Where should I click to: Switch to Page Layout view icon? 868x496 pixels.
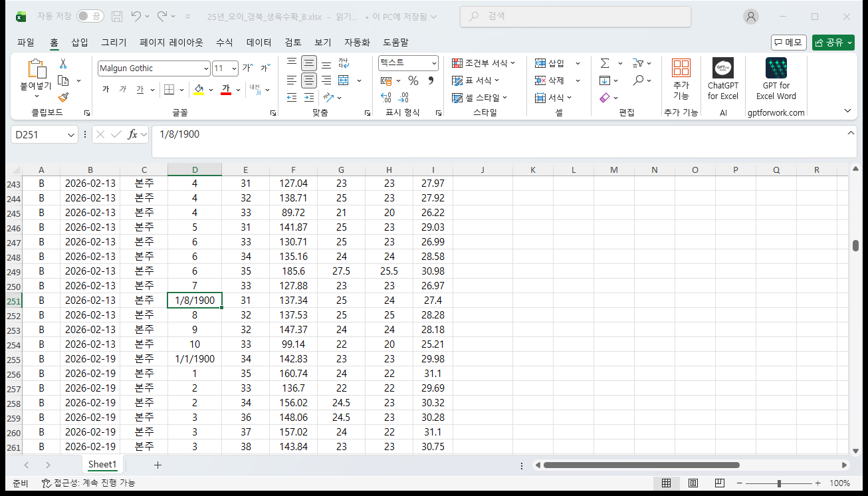click(693, 483)
